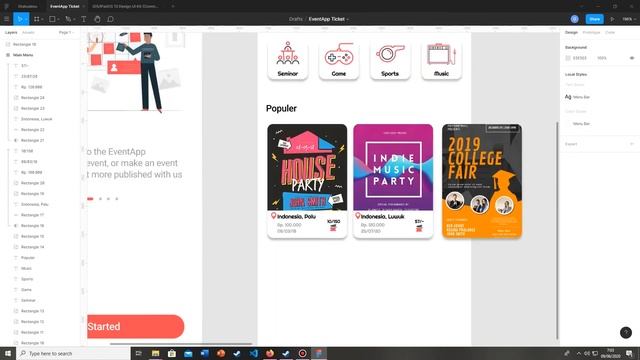
Task: Click the Menu Bar color style swatch
Action: coord(568,123)
